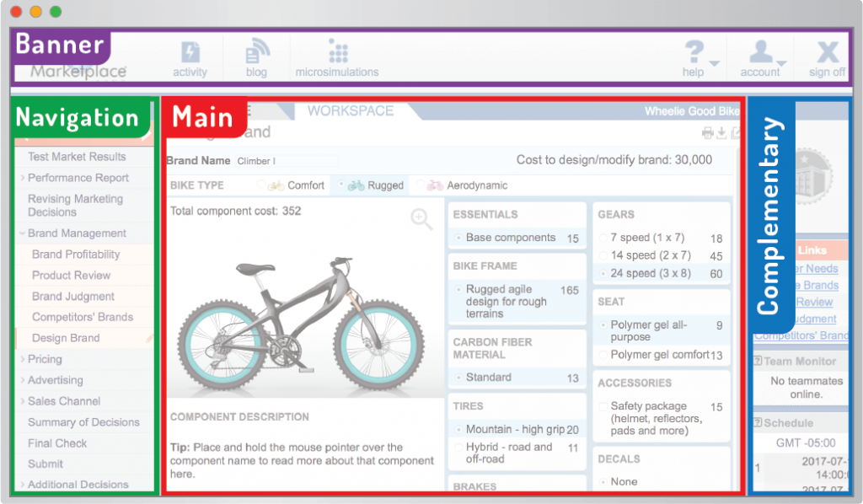Image resolution: width=863 pixels, height=504 pixels.
Task: Open Design Brand in navigation
Action: pos(66,338)
